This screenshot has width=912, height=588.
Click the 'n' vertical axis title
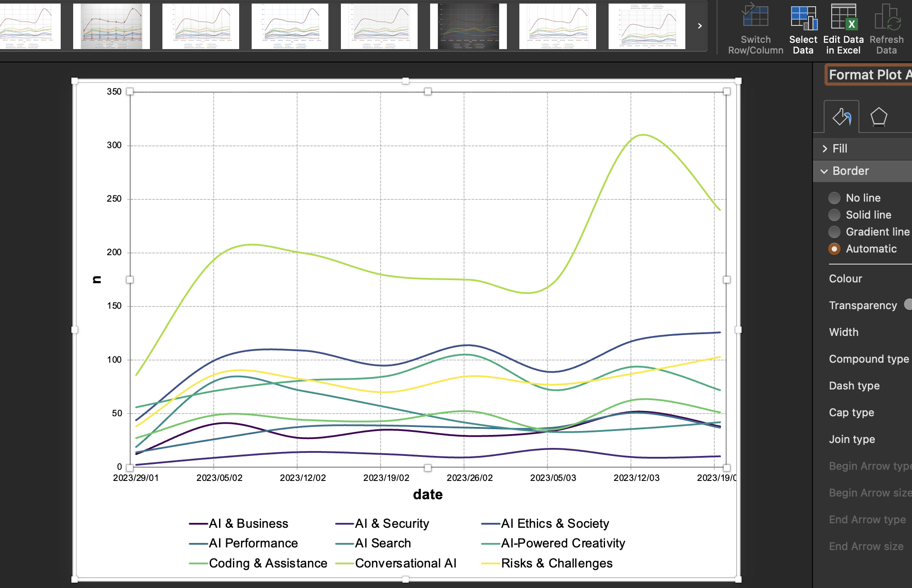click(96, 280)
